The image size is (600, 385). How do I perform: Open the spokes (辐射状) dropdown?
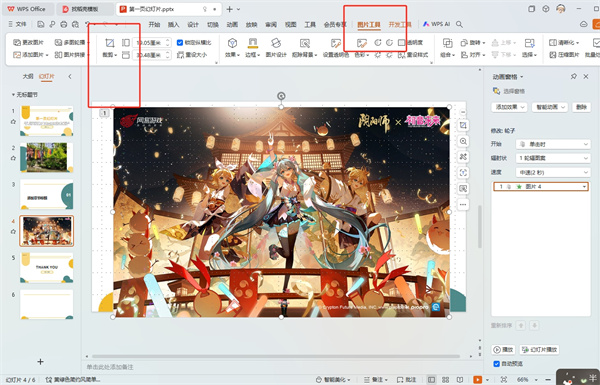point(553,158)
